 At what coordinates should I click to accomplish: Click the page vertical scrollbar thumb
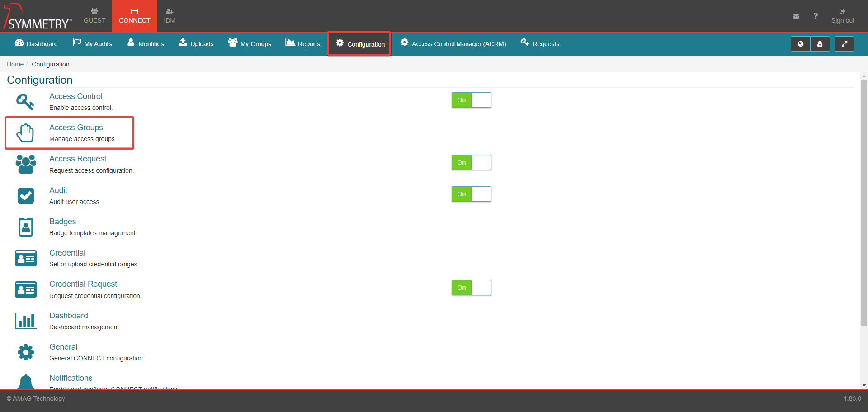[864, 203]
